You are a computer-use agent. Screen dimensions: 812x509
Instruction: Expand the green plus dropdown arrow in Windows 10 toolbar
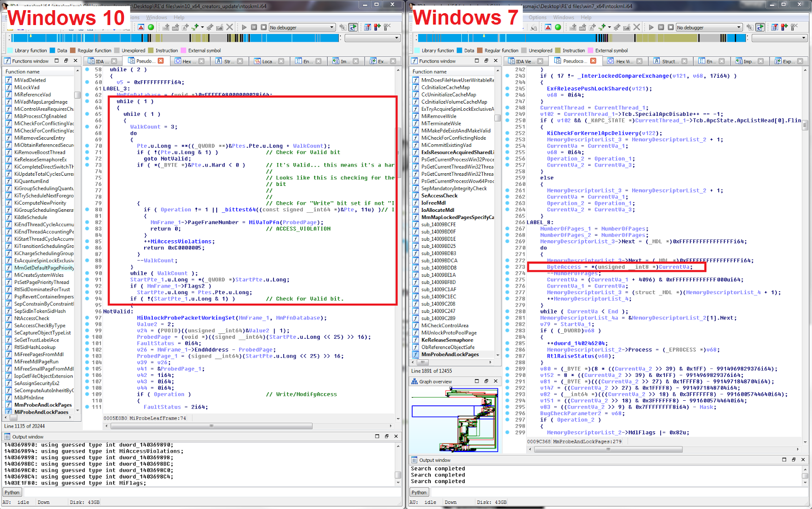(x=202, y=27)
